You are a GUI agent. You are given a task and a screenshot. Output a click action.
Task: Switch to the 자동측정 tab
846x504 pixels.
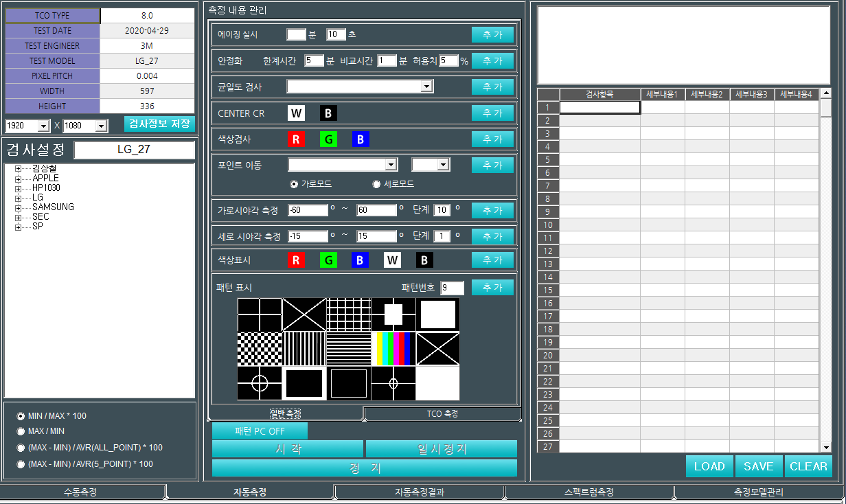point(250,492)
